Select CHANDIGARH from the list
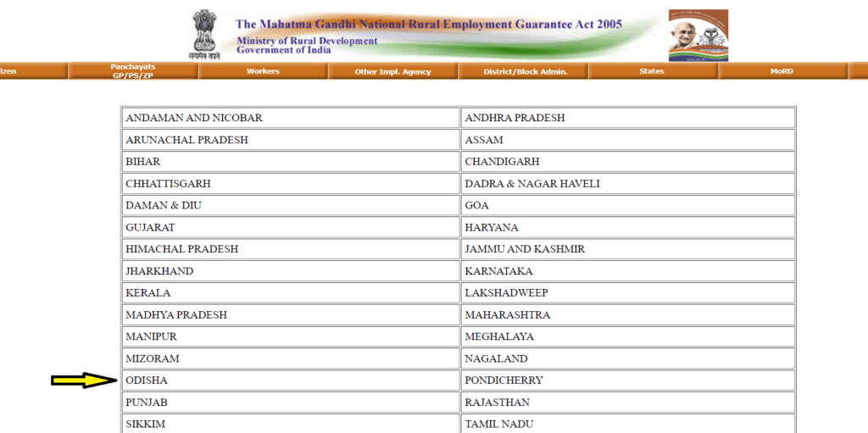The height and width of the screenshot is (433, 868). tap(502, 162)
